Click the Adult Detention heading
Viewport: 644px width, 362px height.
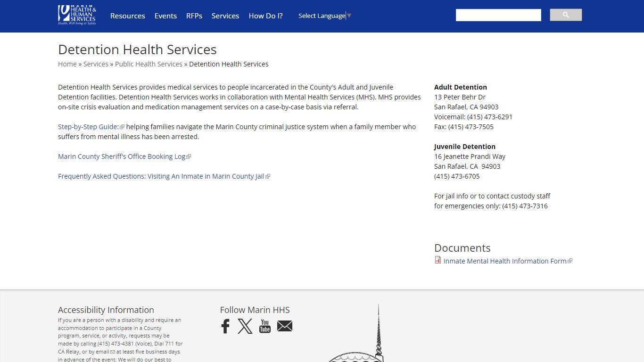pos(461,87)
